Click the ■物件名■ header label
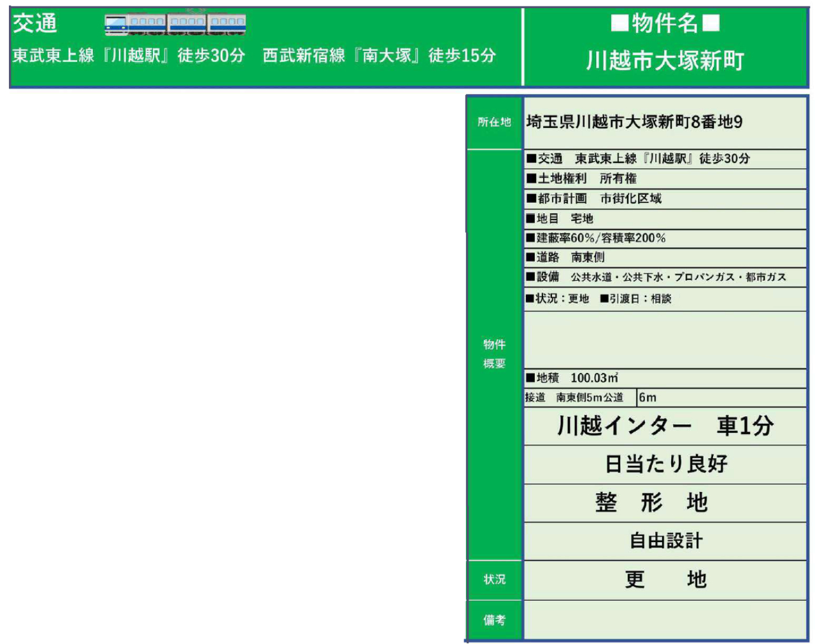 pyautogui.click(x=665, y=24)
